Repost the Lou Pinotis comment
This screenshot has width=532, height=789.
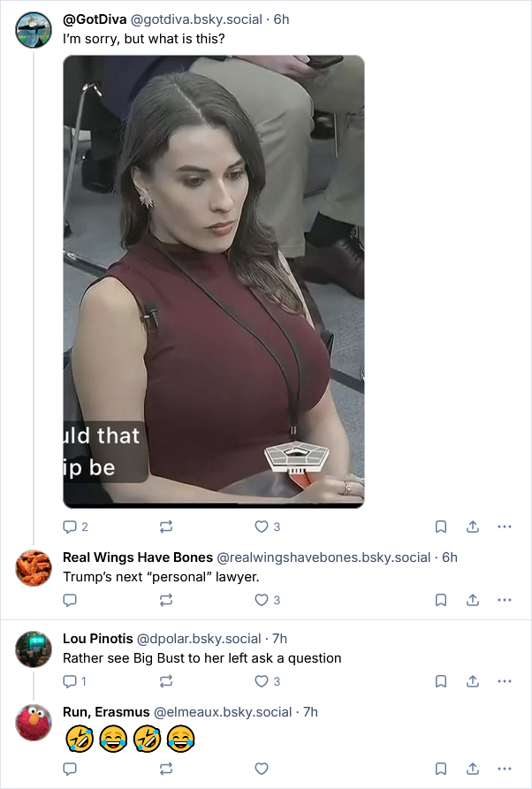(x=165, y=681)
